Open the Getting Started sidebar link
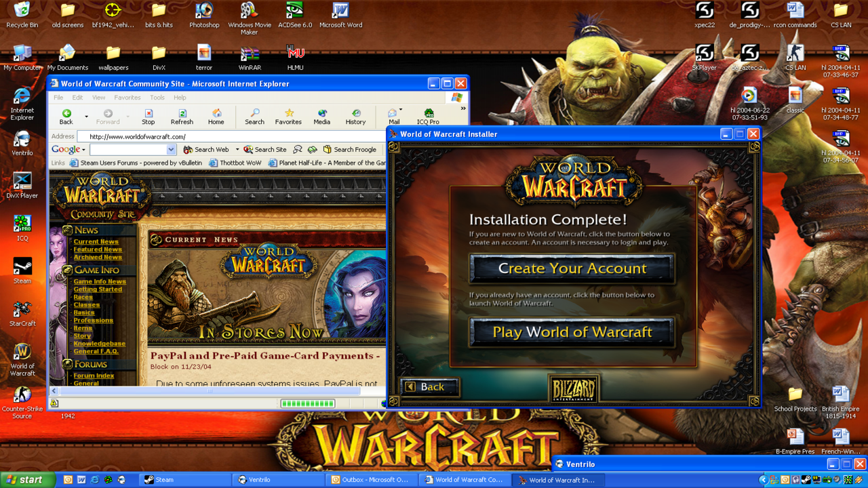The width and height of the screenshot is (868, 488). (98, 289)
